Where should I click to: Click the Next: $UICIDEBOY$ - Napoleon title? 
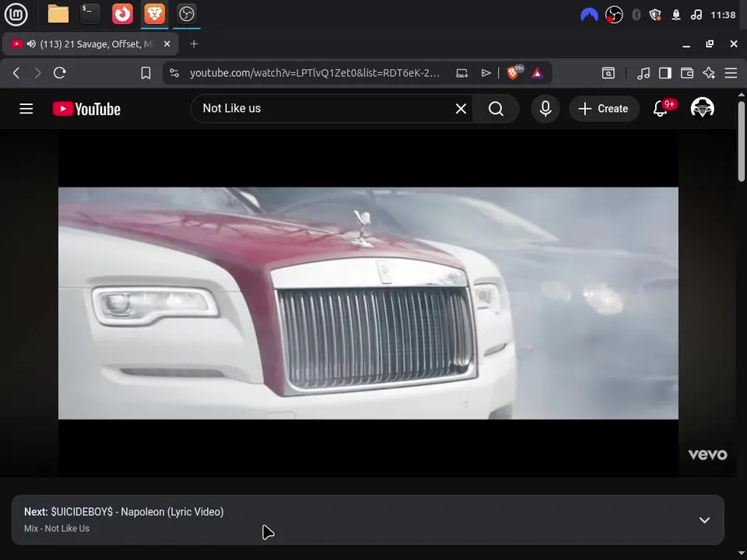click(x=124, y=512)
